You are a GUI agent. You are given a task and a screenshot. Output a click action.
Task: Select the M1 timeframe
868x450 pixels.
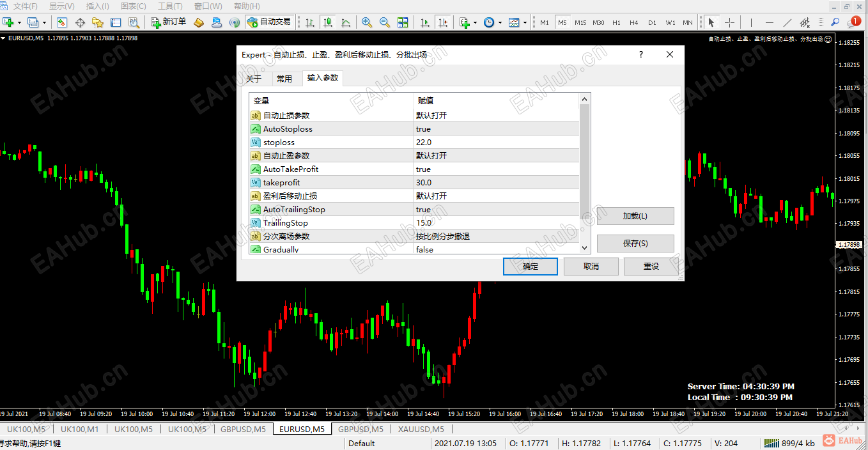pyautogui.click(x=545, y=22)
